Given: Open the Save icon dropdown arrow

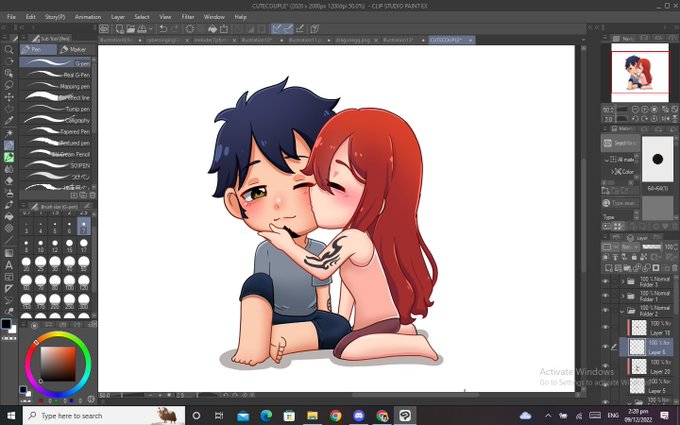Looking at the screenshot, I should 150,29.
